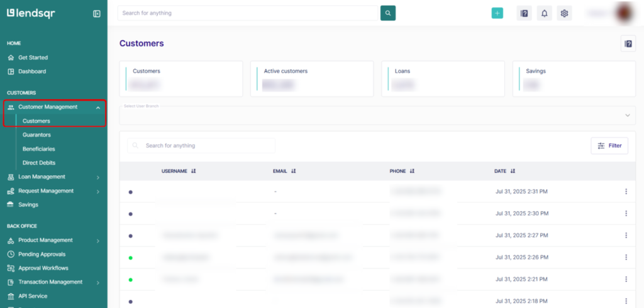Screen dimensions: 644x308
Task: Open row menu for Jul 31, 2025 2:27 PM
Action: [626, 235]
